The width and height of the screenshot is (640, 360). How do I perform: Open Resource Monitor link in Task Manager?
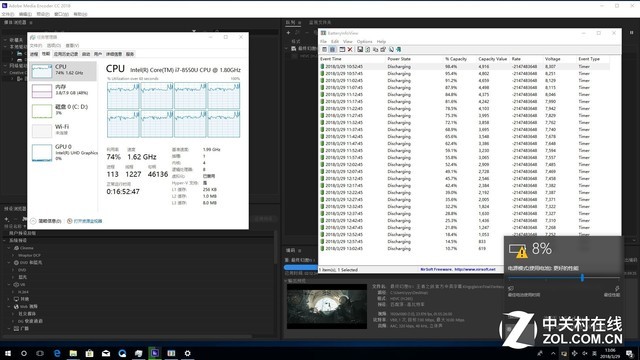coord(84,221)
